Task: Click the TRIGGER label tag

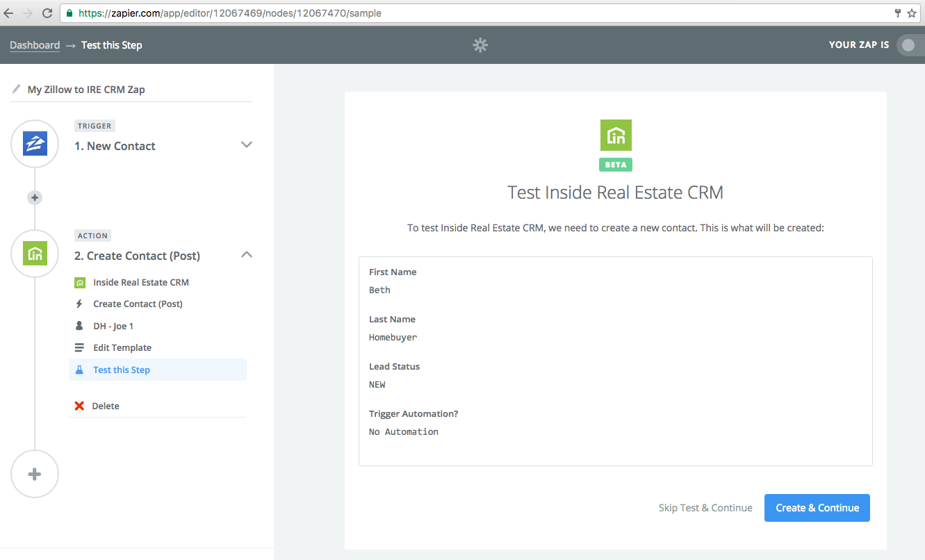Action: tap(95, 126)
